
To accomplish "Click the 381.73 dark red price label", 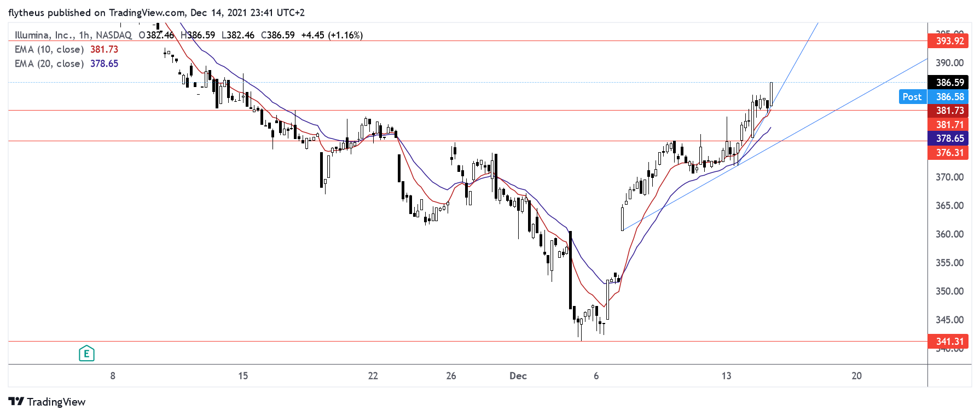I will pyautogui.click(x=948, y=111).
